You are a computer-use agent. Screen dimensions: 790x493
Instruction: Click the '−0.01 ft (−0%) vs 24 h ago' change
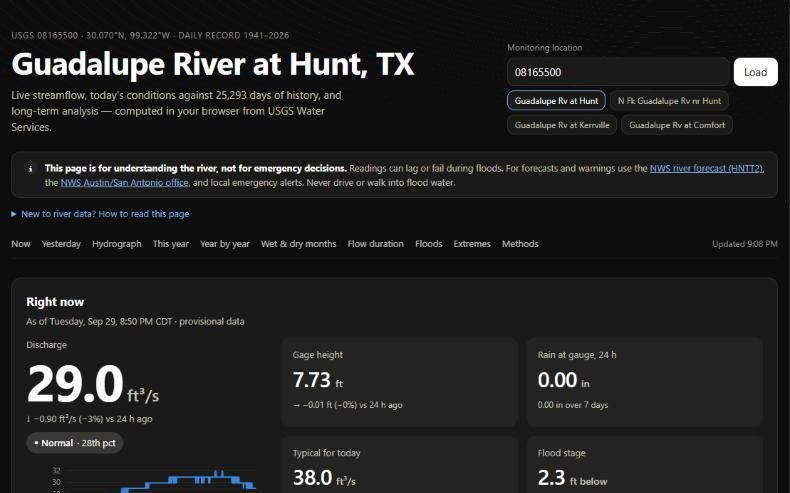coord(348,405)
